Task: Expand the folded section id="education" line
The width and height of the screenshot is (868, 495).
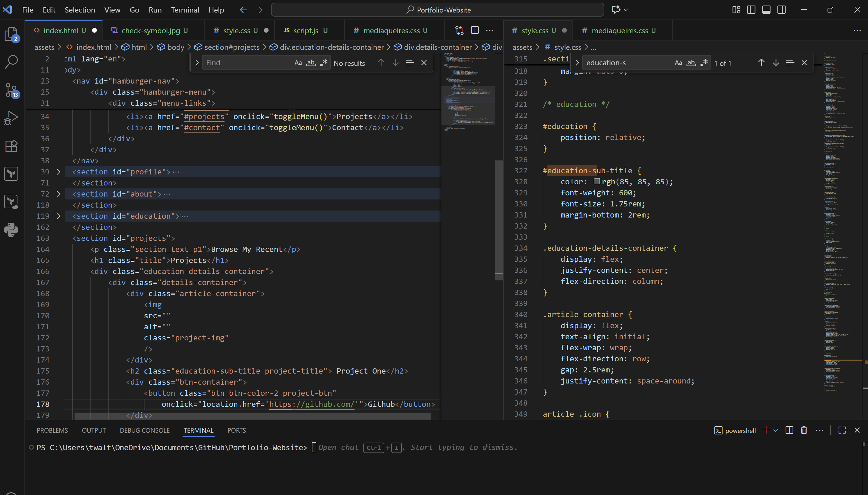Action: tap(59, 216)
